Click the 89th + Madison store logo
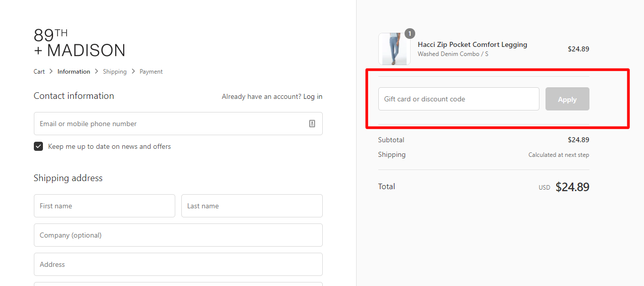 pos(79,42)
